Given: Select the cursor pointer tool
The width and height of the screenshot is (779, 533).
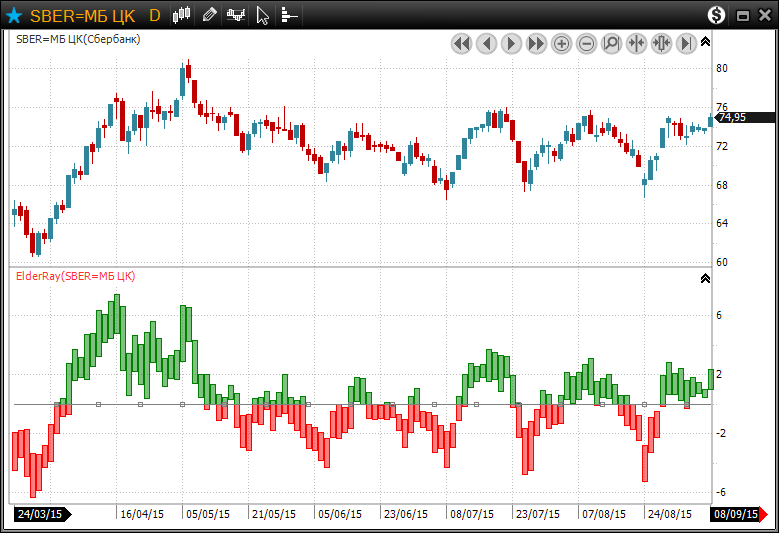Looking at the screenshot, I should [x=263, y=15].
